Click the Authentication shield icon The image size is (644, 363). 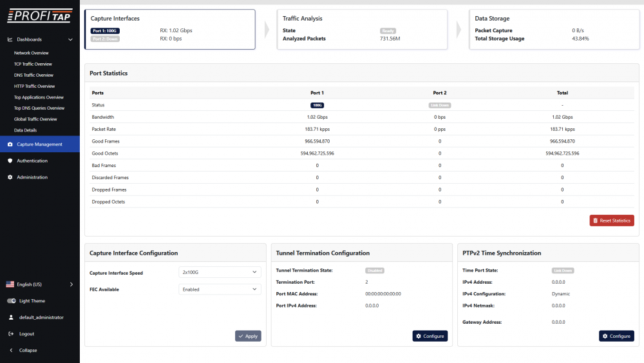10,161
